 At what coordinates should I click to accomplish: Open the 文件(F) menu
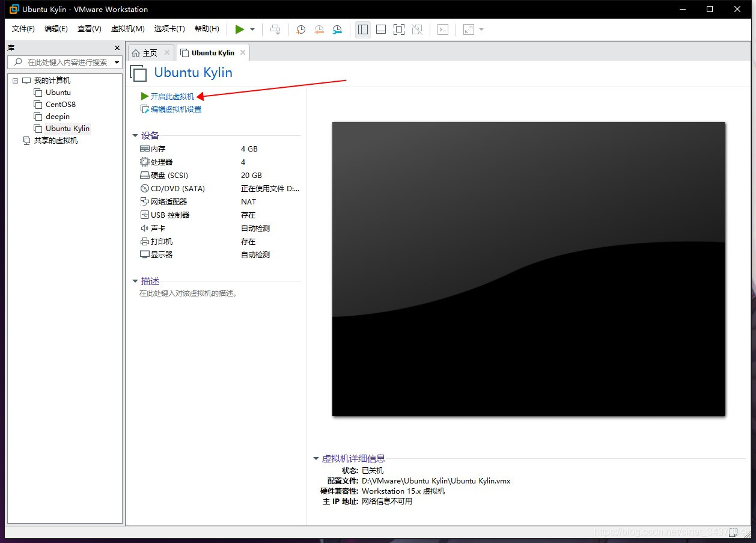pyautogui.click(x=23, y=29)
